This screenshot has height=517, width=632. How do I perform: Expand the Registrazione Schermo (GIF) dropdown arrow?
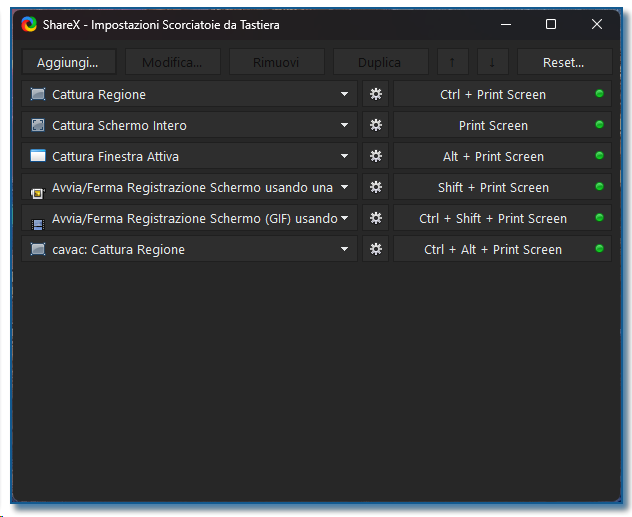pos(344,218)
